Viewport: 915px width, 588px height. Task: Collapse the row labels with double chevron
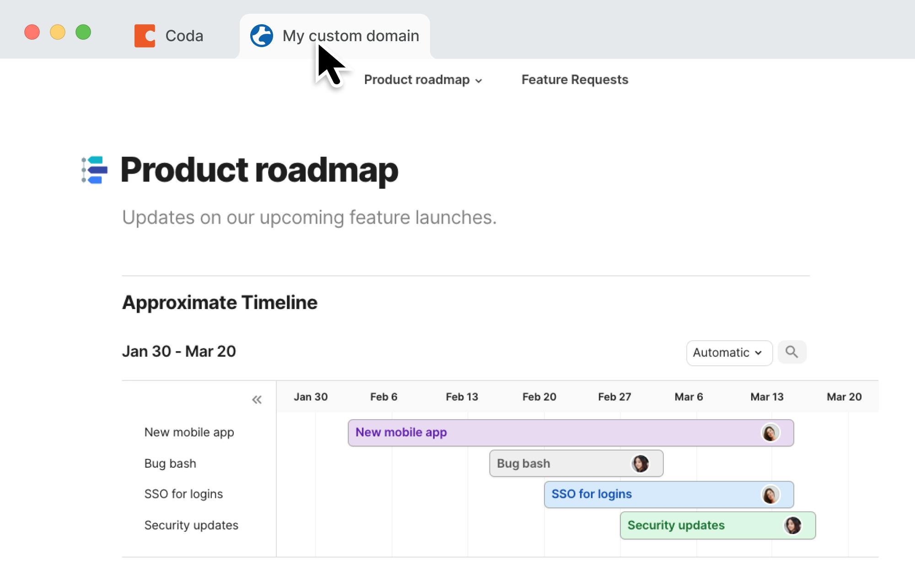[x=257, y=400]
